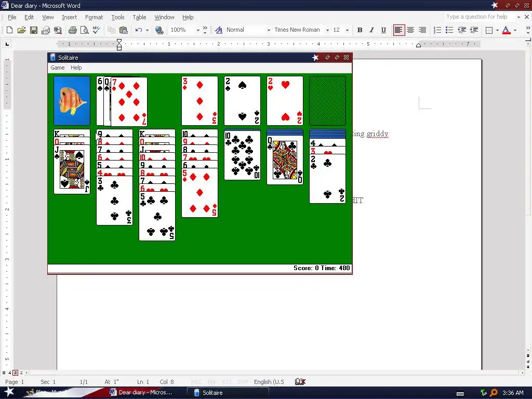This screenshot has height=399, width=532.
Task: Click the Bullets list icon
Action: click(x=449, y=30)
